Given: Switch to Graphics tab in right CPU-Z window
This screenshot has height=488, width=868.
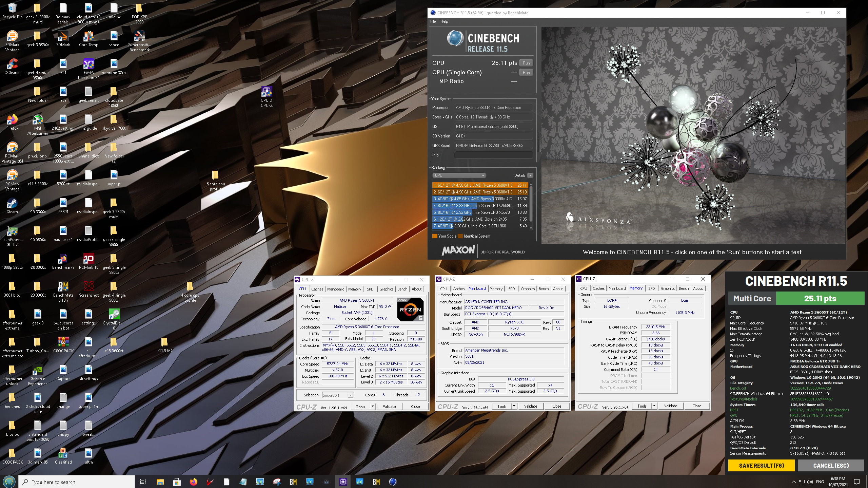Looking at the screenshot, I should 668,288.
